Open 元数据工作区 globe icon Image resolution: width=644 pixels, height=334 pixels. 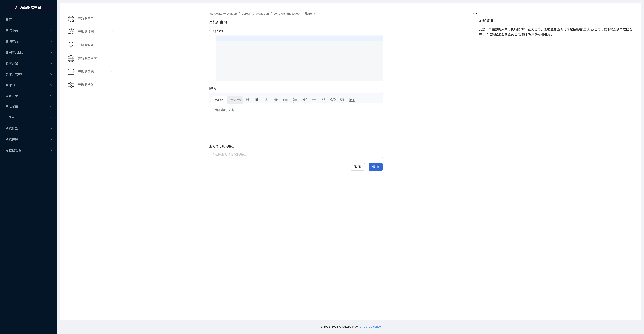point(71,59)
